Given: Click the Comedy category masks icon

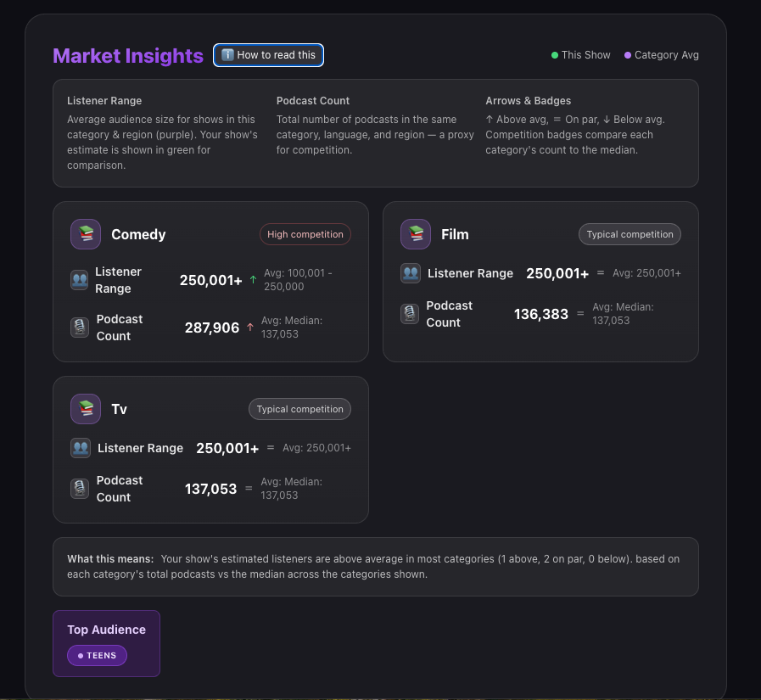Looking at the screenshot, I should pyautogui.click(x=85, y=233).
